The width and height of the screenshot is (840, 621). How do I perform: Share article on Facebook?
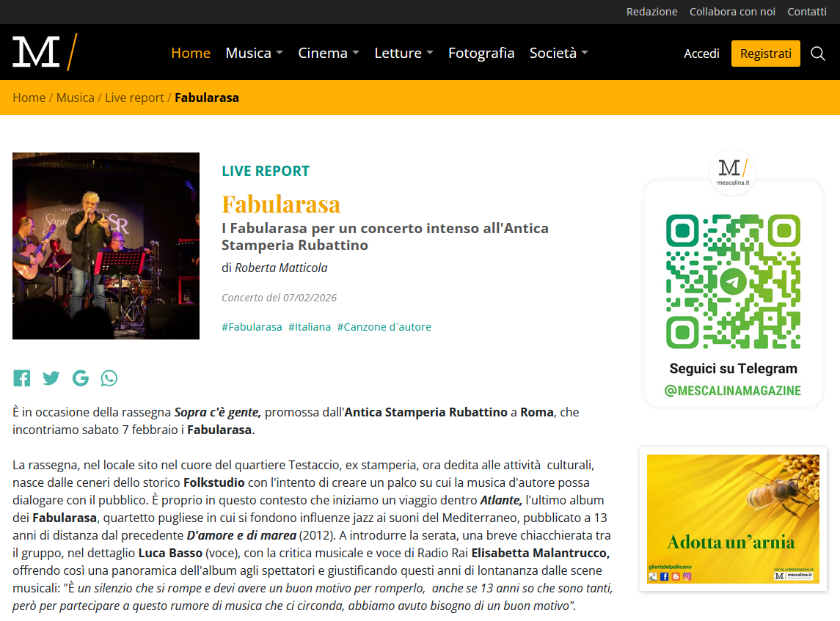(22, 378)
